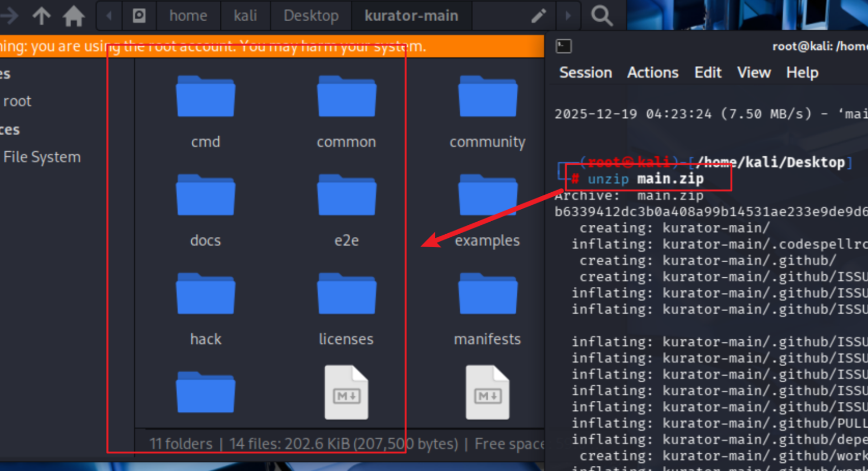This screenshot has width=868, height=471.
Task: Select the licenses folder
Action: 346,309
